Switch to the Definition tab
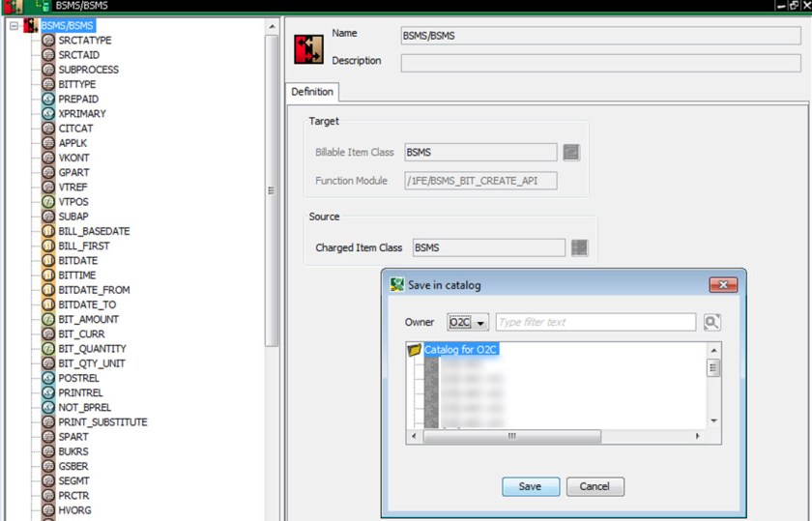This screenshot has width=812, height=521. [312, 92]
